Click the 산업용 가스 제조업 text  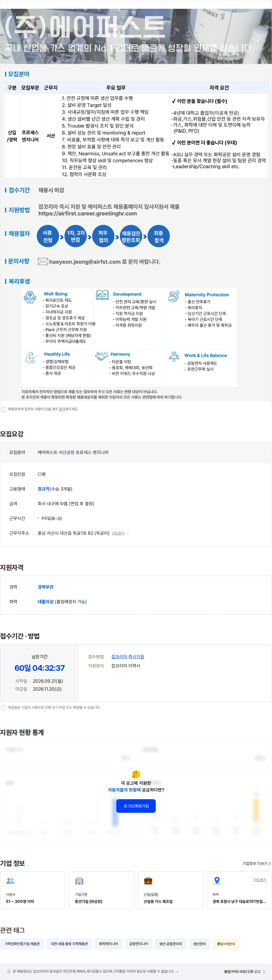point(158,901)
